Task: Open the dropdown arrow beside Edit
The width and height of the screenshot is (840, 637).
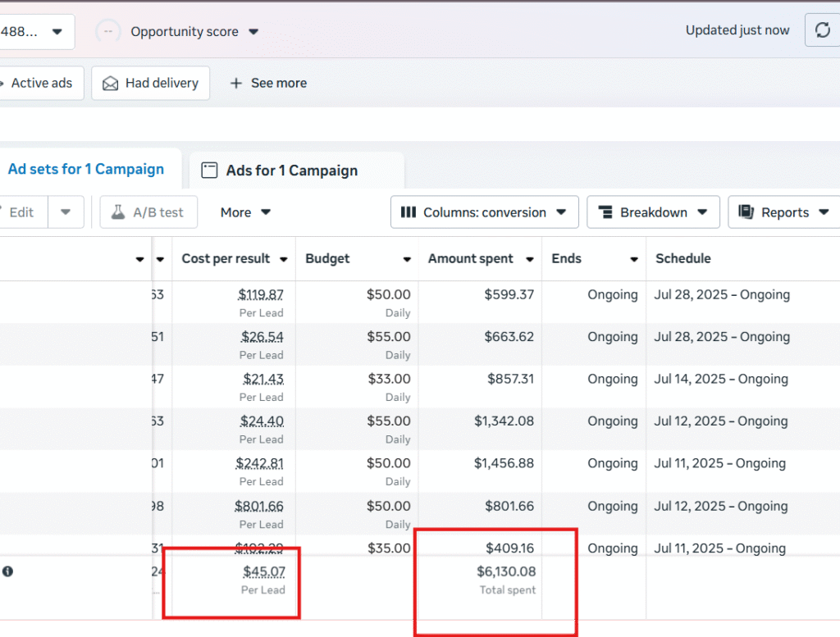Action: pyautogui.click(x=66, y=212)
